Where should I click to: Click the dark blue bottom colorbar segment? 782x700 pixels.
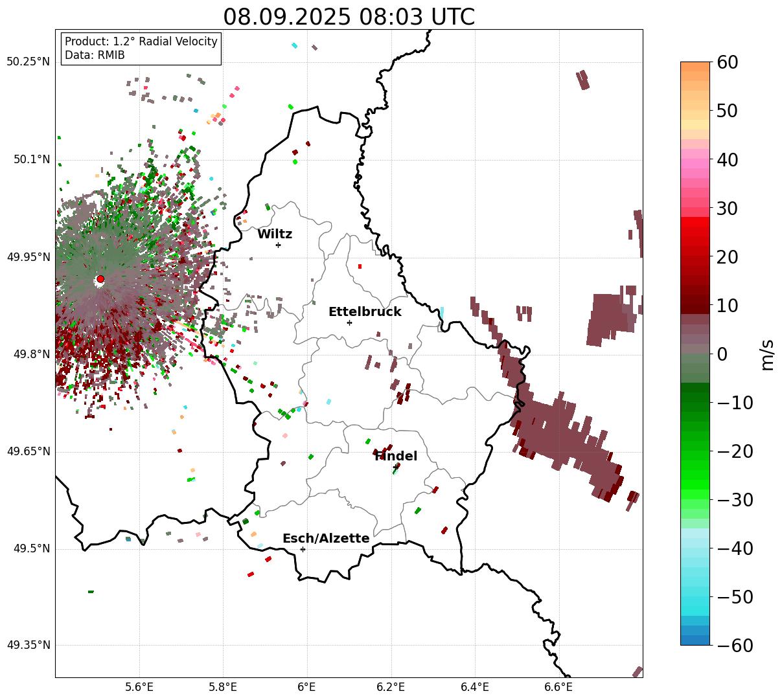695,640
